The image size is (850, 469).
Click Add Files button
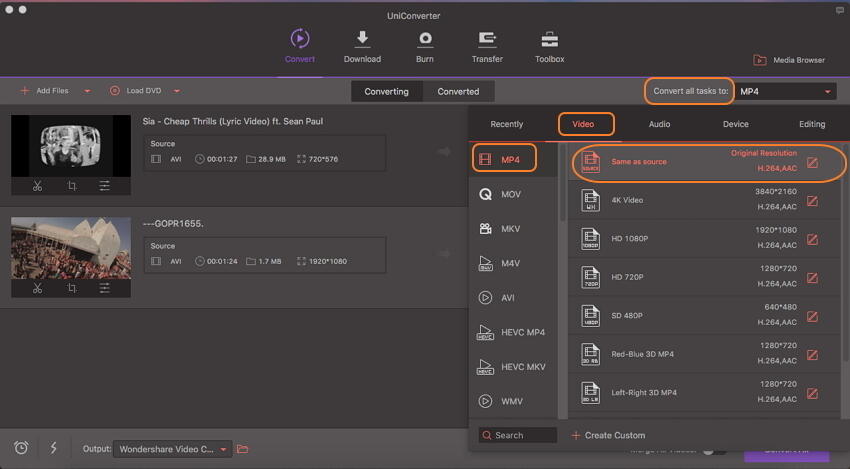44,91
